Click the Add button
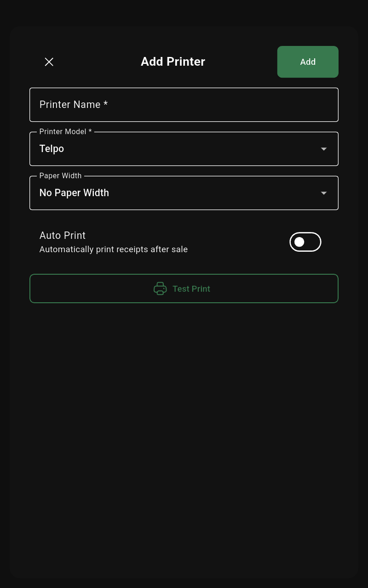Image resolution: width=368 pixels, height=588 pixels. [x=308, y=62]
